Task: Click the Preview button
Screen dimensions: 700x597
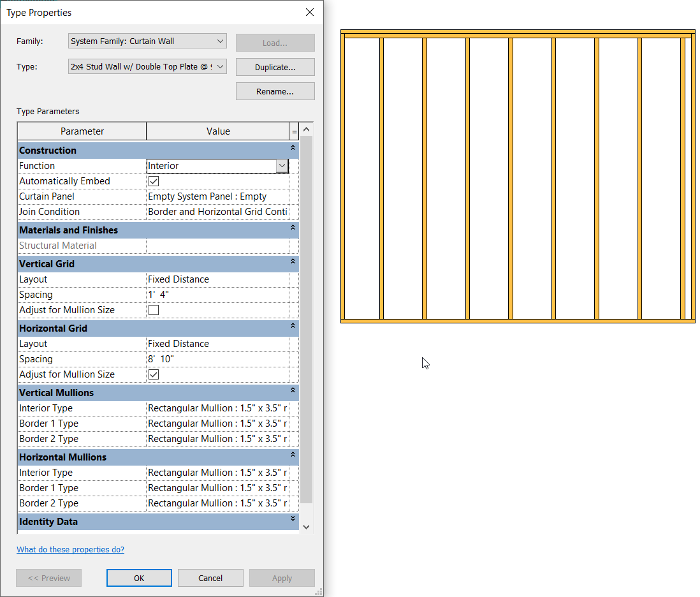Action: click(x=48, y=577)
